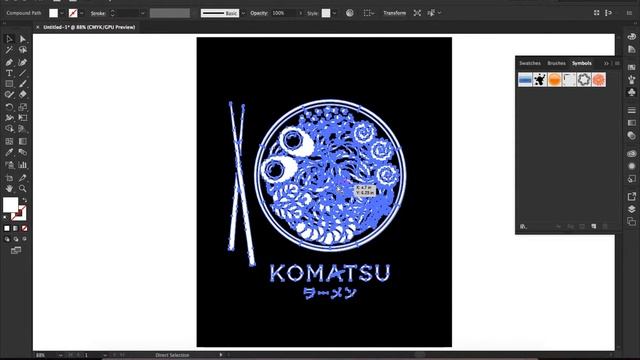Select the Line Segment tool

tap(22, 73)
